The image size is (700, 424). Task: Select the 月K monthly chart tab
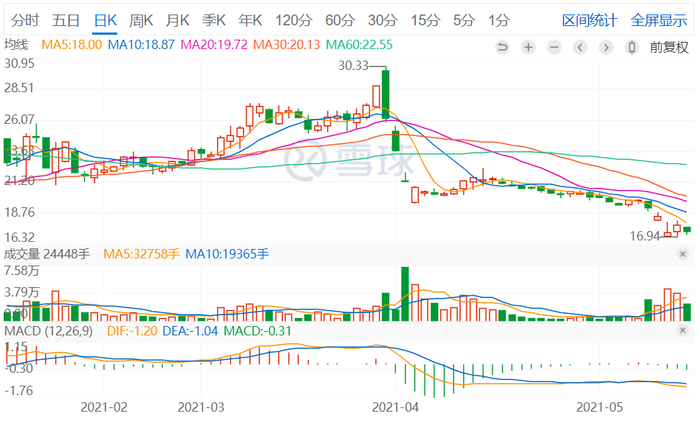click(x=178, y=20)
